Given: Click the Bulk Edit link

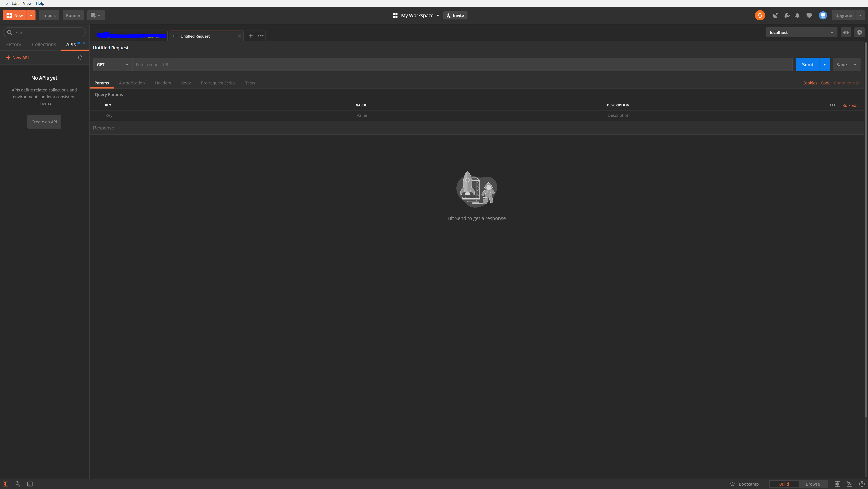Looking at the screenshot, I should click(850, 105).
